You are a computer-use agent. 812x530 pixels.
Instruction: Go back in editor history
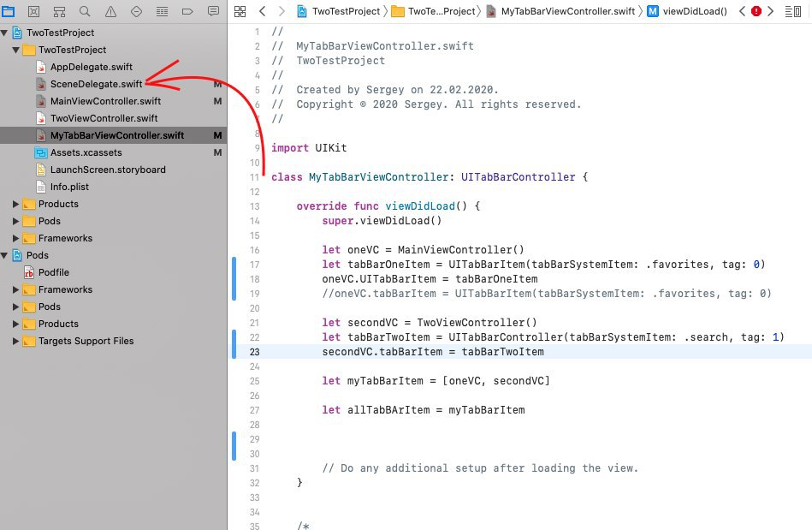tap(262, 11)
